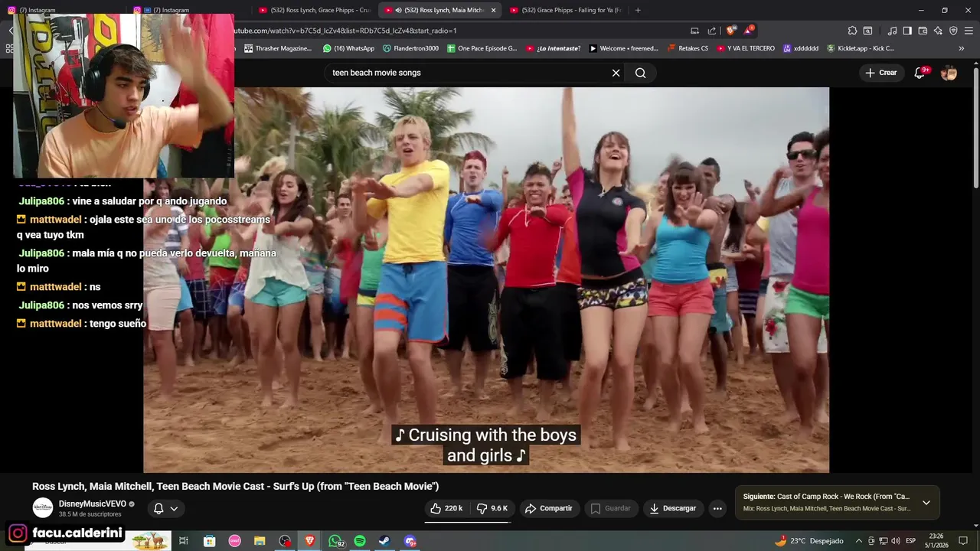Open the Microsoft Store taskbar icon
This screenshot has height=551, width=980.
[209, 541]
